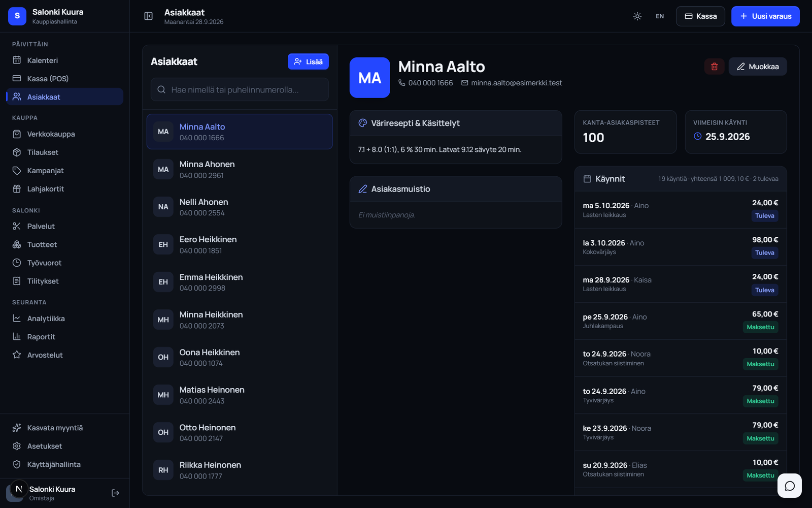The image size is (812, 508).
Task: Select Asiakkaat in the sidebar
Action: pyautogui.click(x=64, y=97)
